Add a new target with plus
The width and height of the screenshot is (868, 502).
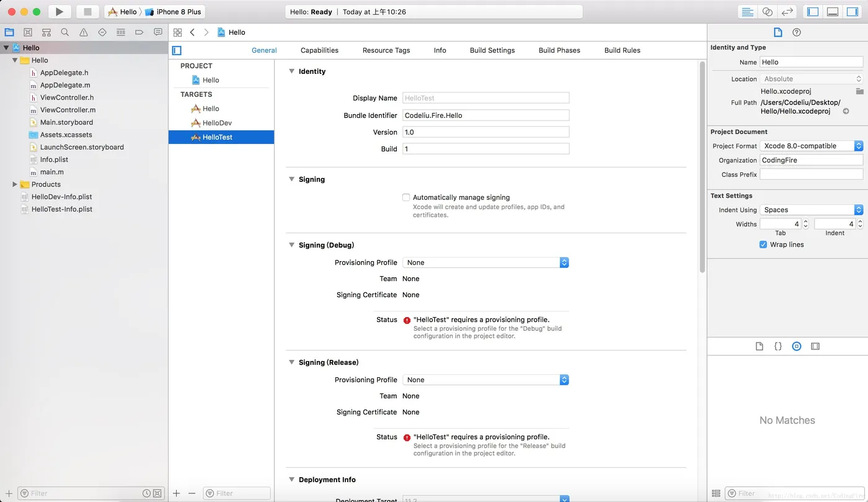coord(177,493)
